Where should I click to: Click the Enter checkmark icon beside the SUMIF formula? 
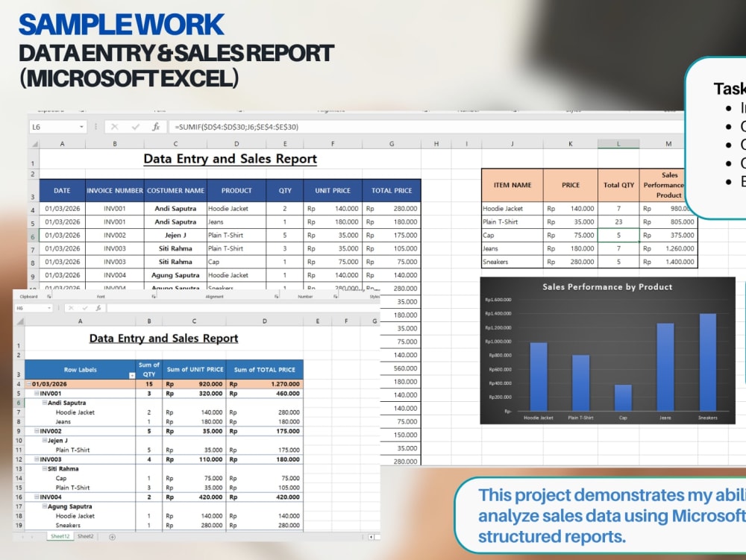point(136,127)
